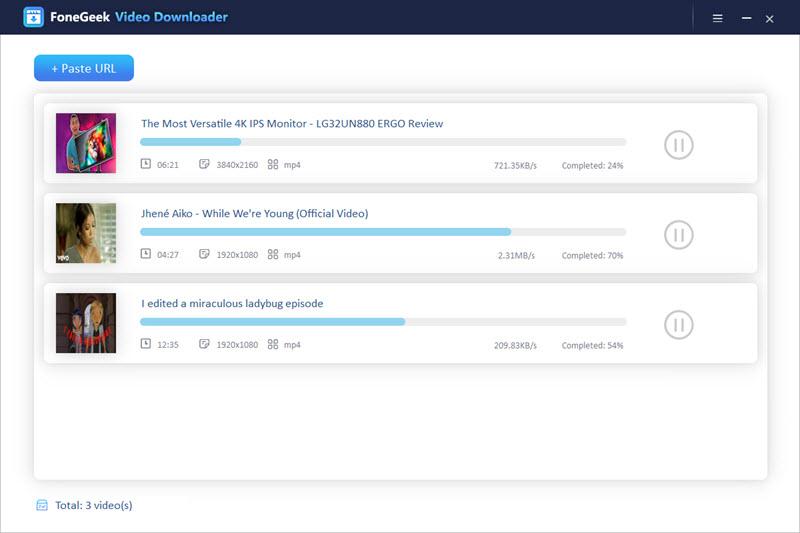Click the 06:21 duration text
The width and height of the screenshot is (800, 533).
168,165
